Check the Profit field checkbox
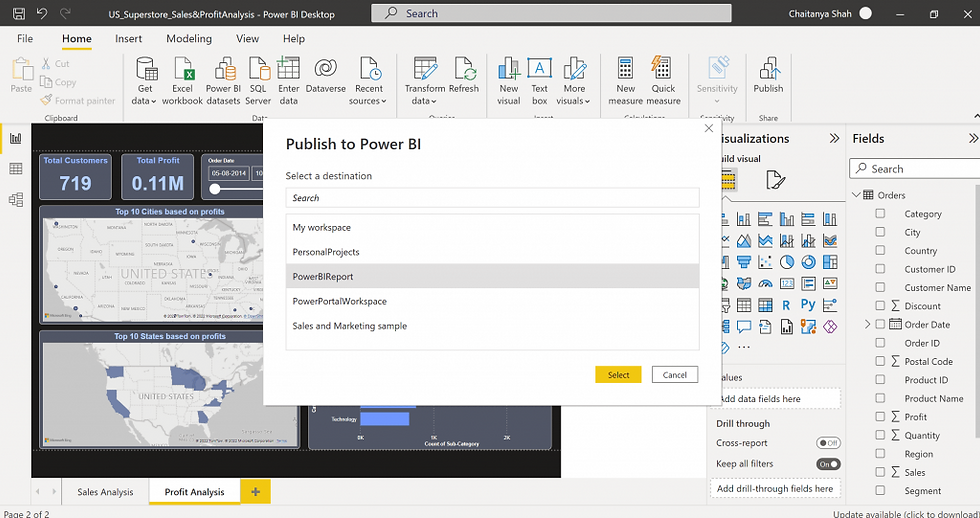Screen dimensions: 980x518 (880, 416)
